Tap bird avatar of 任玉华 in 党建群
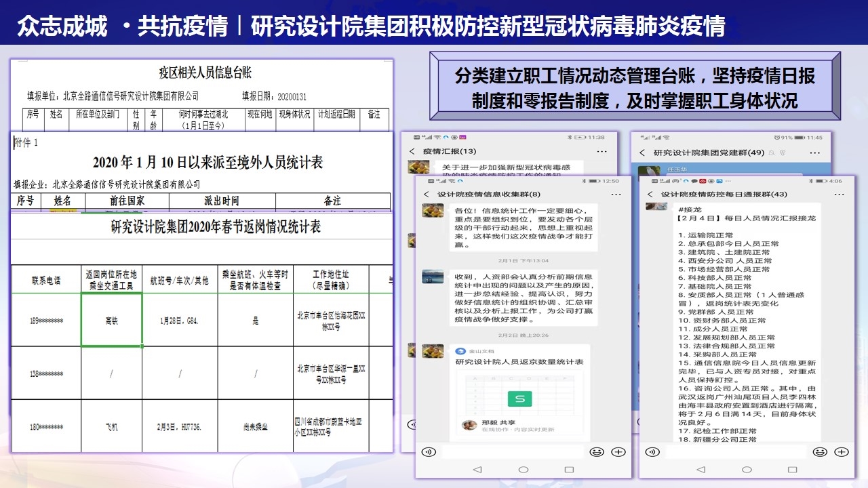This screenshot has height=488, width=868. coord(649,169)
